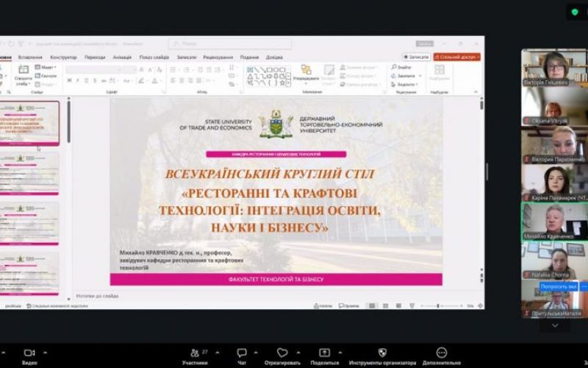
Task: Open the Чат chat icon
Action: coord(241,353)
